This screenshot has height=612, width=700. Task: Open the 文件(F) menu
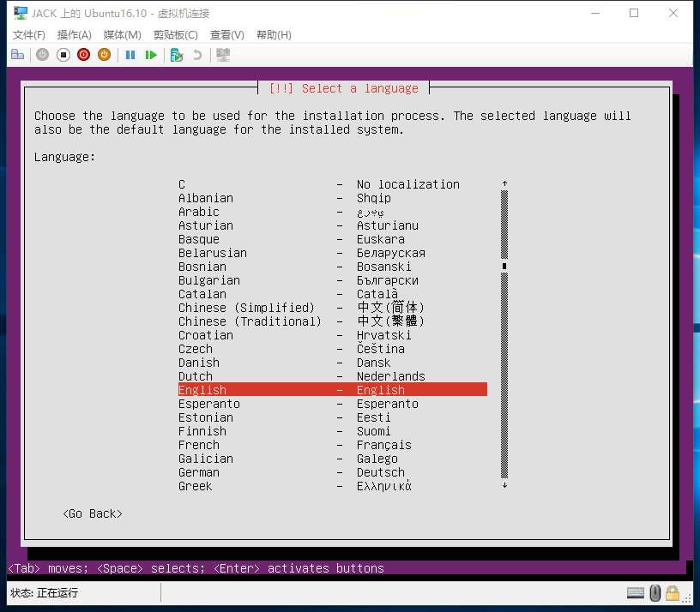pyautogui.click(x=29, y=35)
